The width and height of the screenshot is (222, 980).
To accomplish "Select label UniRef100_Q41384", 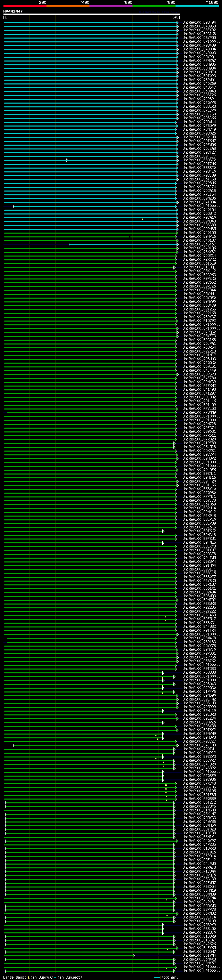I will click(x=199, y=202).
